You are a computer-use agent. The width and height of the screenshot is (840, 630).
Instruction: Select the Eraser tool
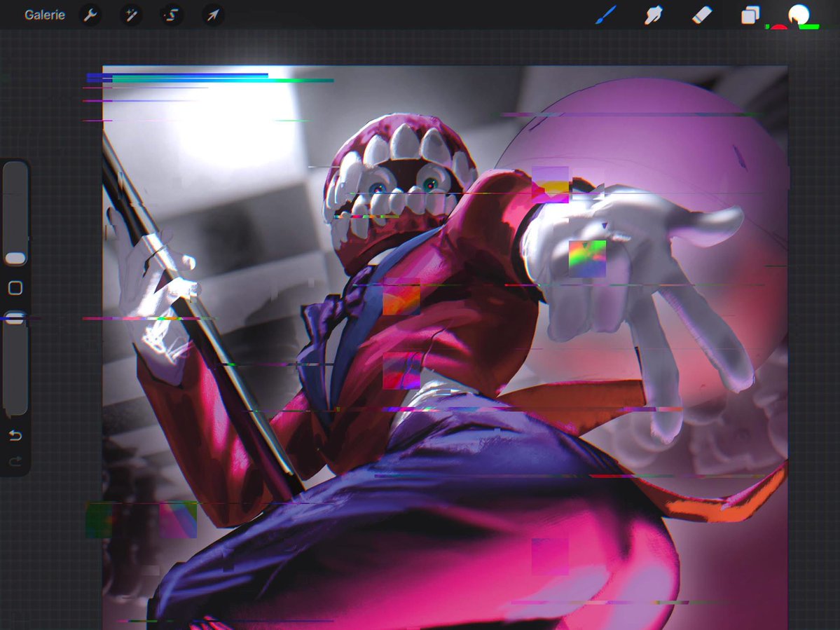pos(702,15)
